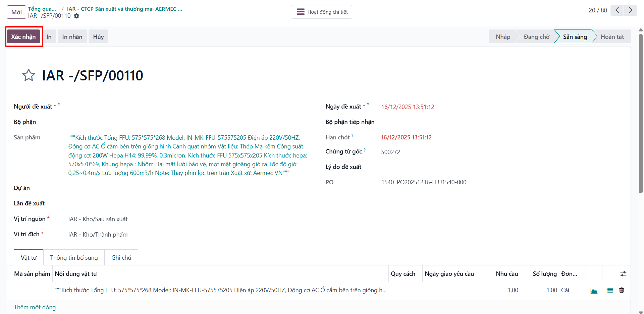Select Hoàn tất status stage
Viewport: 644px width, 314px height.
pos(612,37)
